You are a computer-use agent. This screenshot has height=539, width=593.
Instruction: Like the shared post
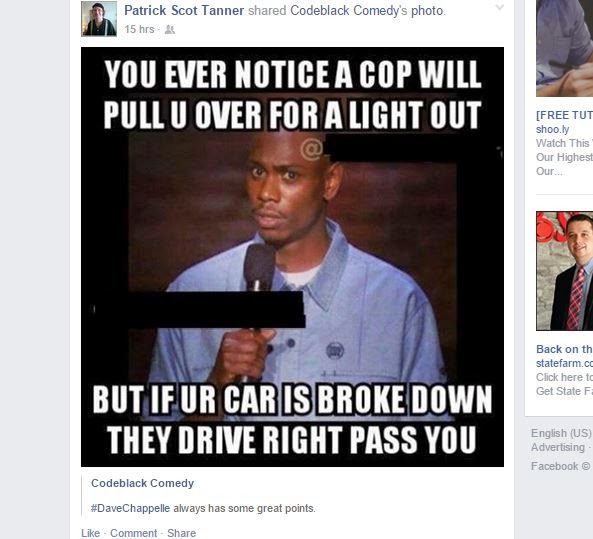click(x=90, y=533)
